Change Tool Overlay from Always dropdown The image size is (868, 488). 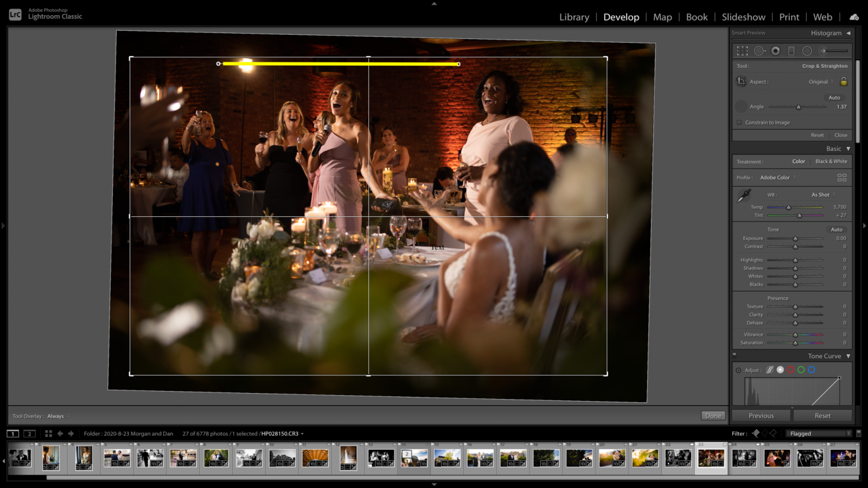[x=56, y=416]
